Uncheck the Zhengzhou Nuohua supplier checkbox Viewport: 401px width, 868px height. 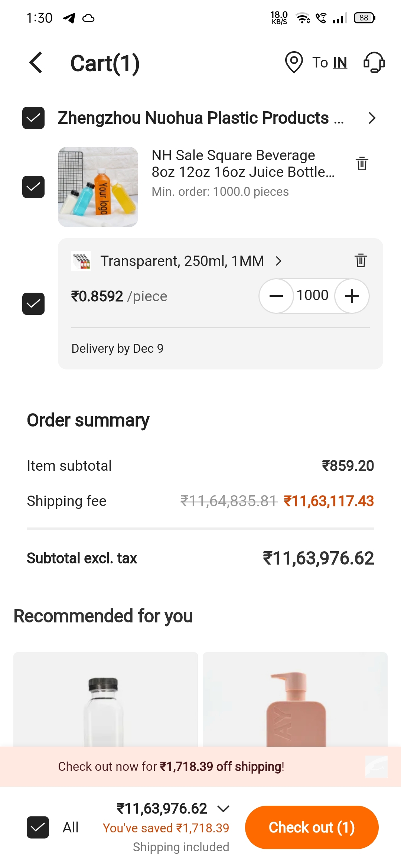[33, 118]
